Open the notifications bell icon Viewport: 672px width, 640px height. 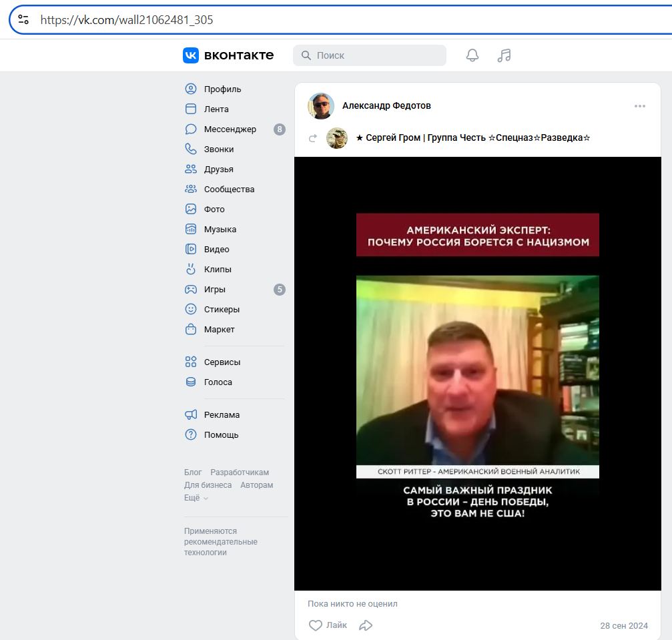click(x=472, y=55)
